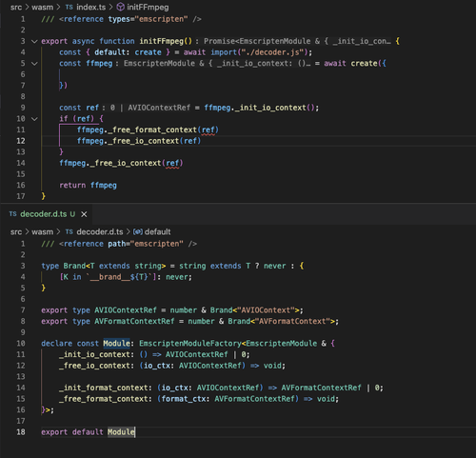Collapse the create call fold arrow on line 5
The image size is (476, 458).
pos(34,64)
